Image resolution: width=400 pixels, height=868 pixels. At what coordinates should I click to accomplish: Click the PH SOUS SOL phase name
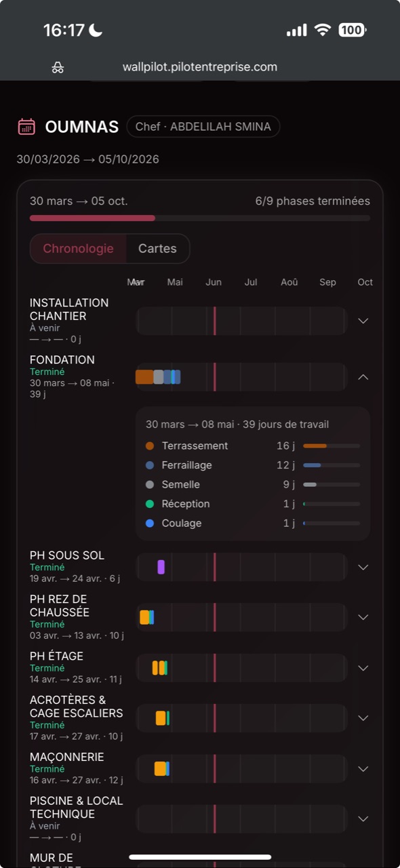coord(67,555)
